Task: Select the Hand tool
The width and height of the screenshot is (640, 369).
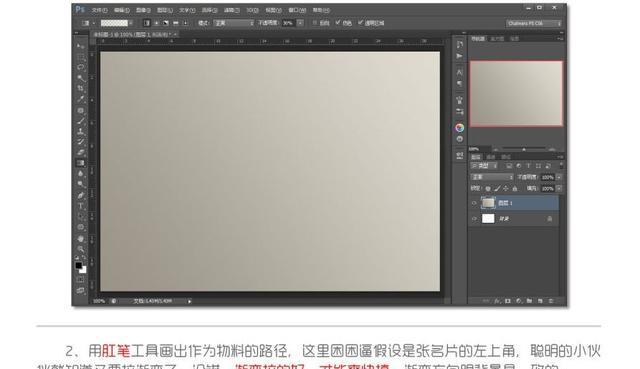Action: click(80, 238)
